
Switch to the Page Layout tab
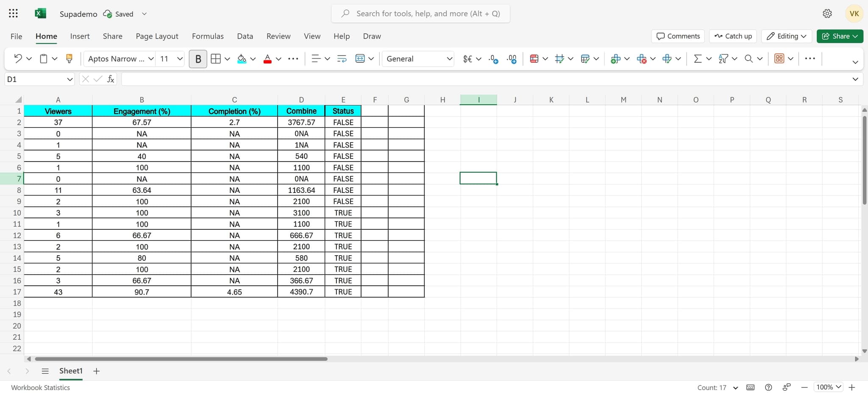[x=157, y=36]
